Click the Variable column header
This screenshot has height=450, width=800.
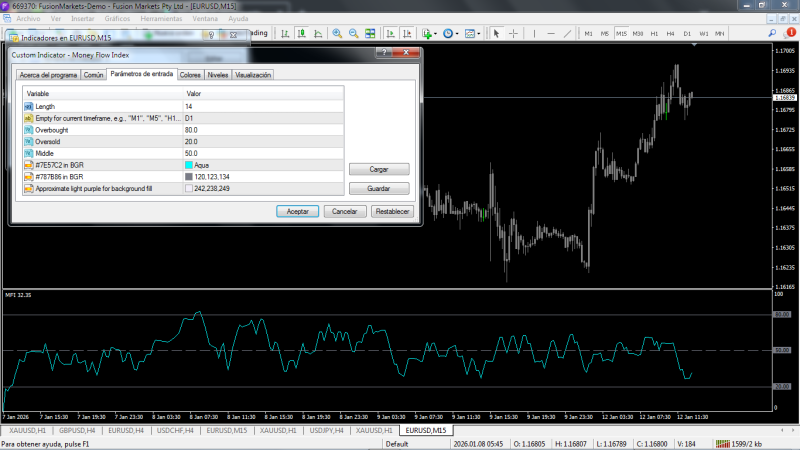[103, 94]
